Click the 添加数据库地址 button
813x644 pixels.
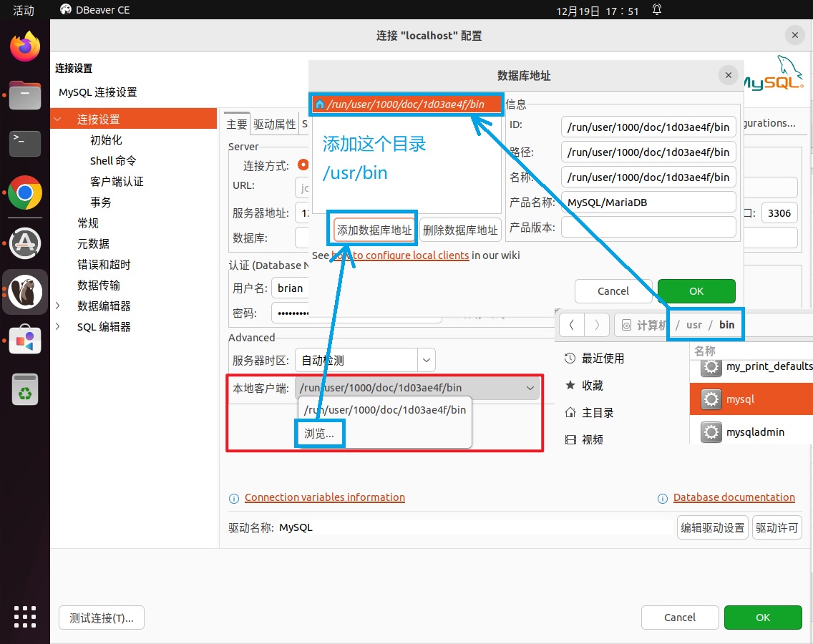click(x=374, y=230)
